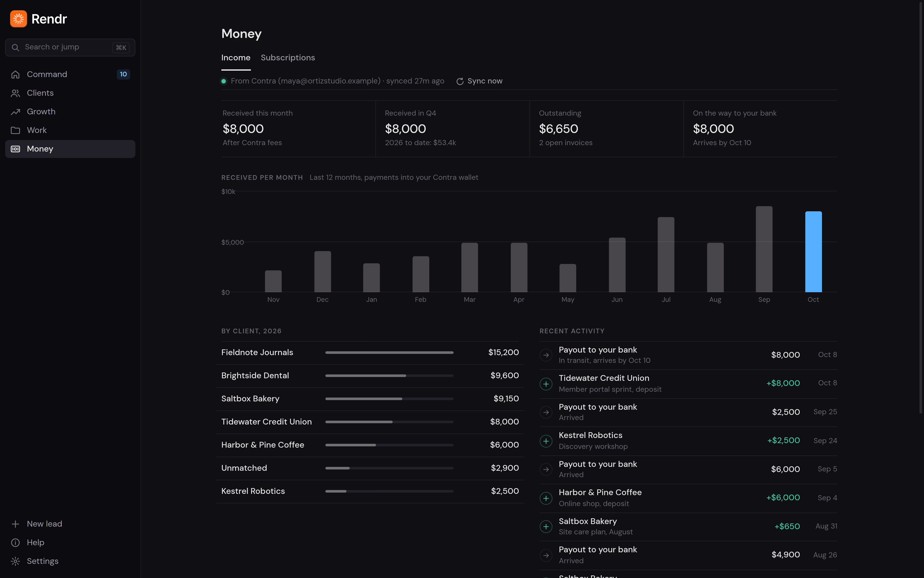Click the ⌘K shortcut badge
The height and width of the screenshot is (578, 924).
[x=121, y=48]
